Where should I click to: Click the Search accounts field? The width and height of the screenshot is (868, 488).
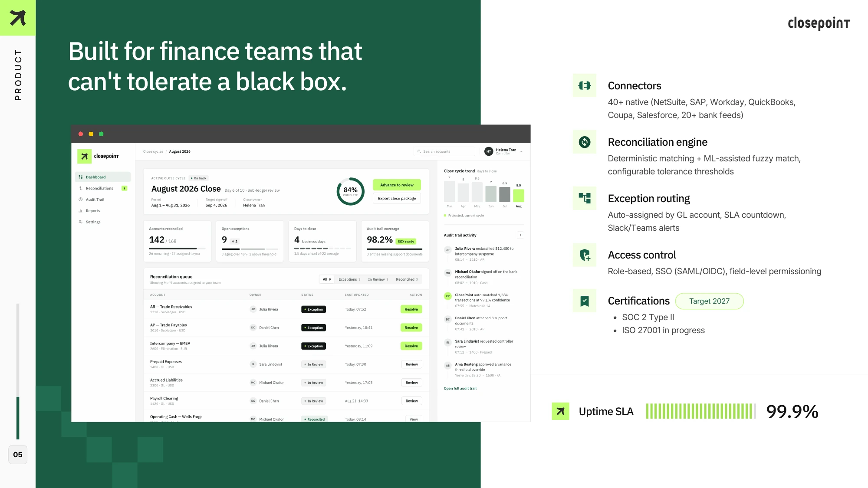point(444,151)
